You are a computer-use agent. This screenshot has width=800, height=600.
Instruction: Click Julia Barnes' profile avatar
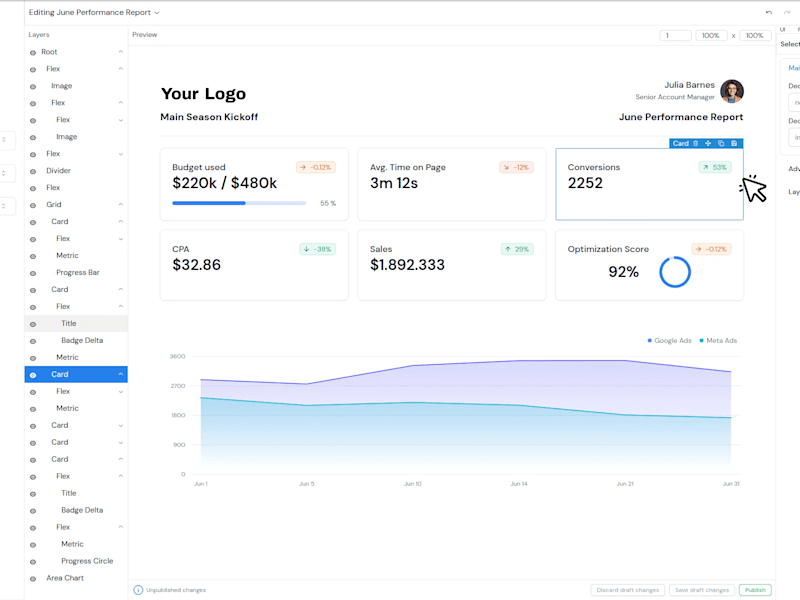point(732,91)
